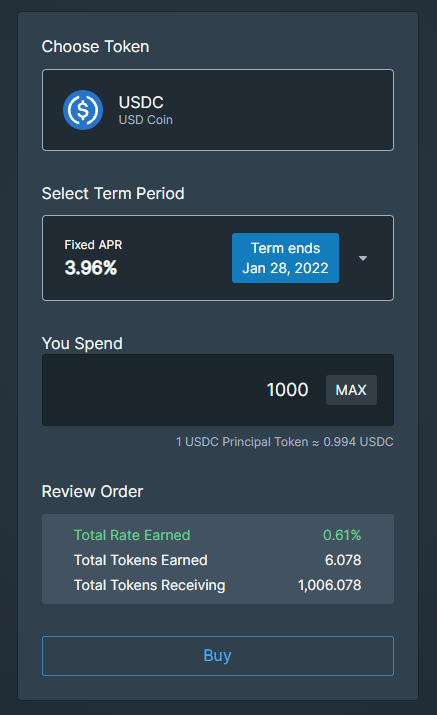Click the MAX amount button
Screen dimensions: 437x715
(x=351, y=390)
